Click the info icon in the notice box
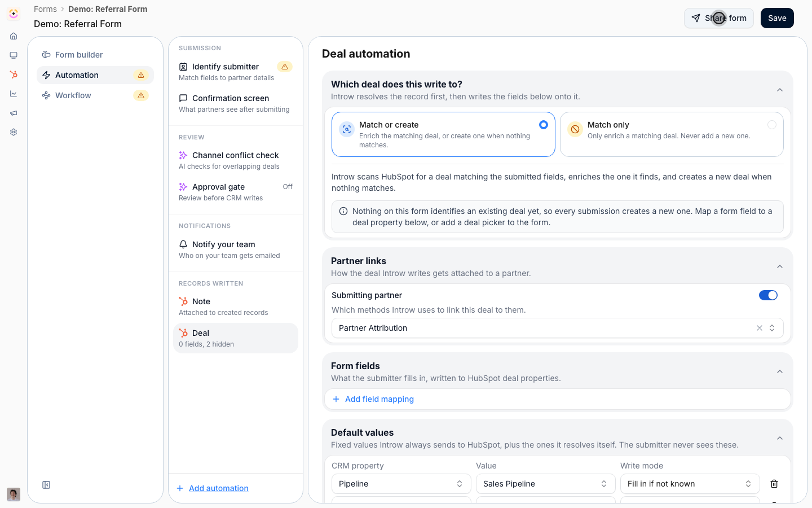The height and width of the screenshot is (508, 812). coord(343,211)
